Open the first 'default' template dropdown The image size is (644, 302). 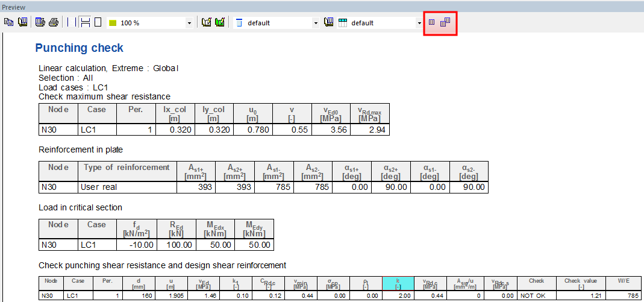(x=316, y=23)
